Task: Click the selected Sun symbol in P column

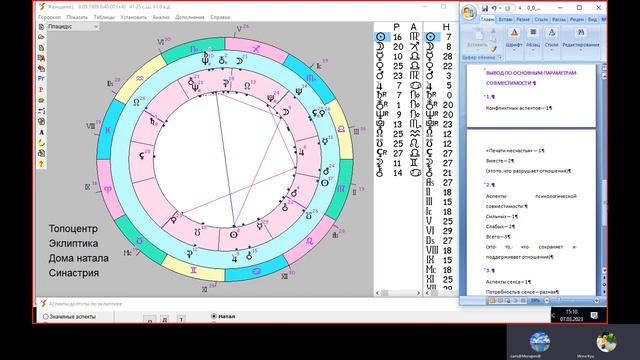Action: 381,37
